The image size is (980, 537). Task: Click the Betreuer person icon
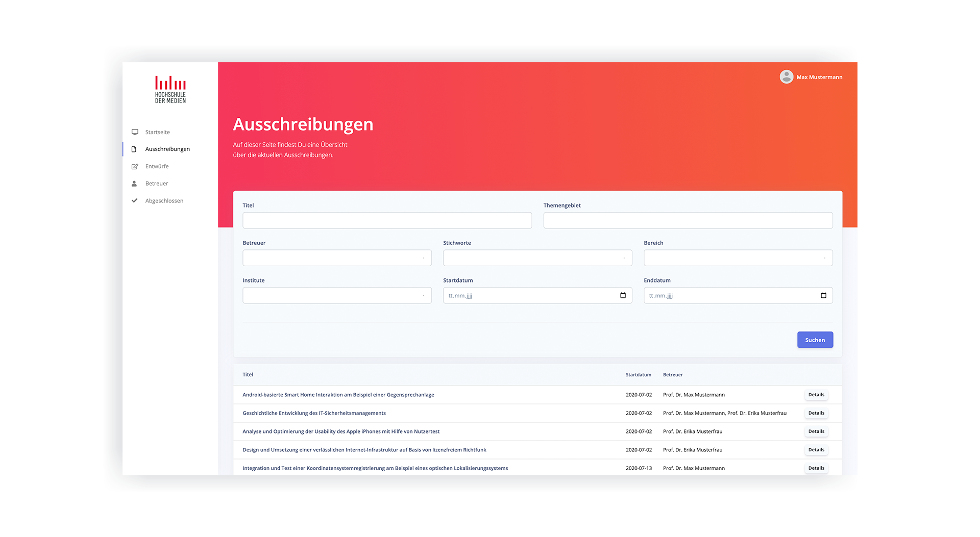point(134,184)
